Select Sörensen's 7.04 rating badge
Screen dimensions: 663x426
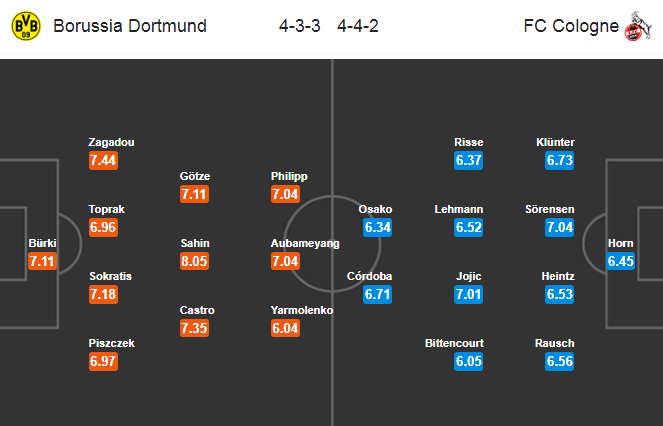[559, 227]
